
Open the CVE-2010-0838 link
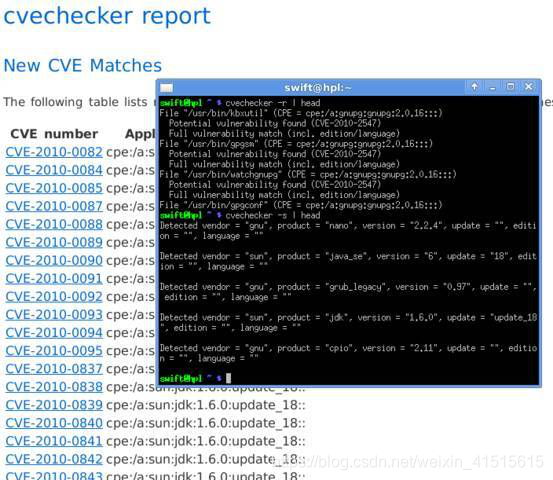pyautogui.click(x=54, y=387)
